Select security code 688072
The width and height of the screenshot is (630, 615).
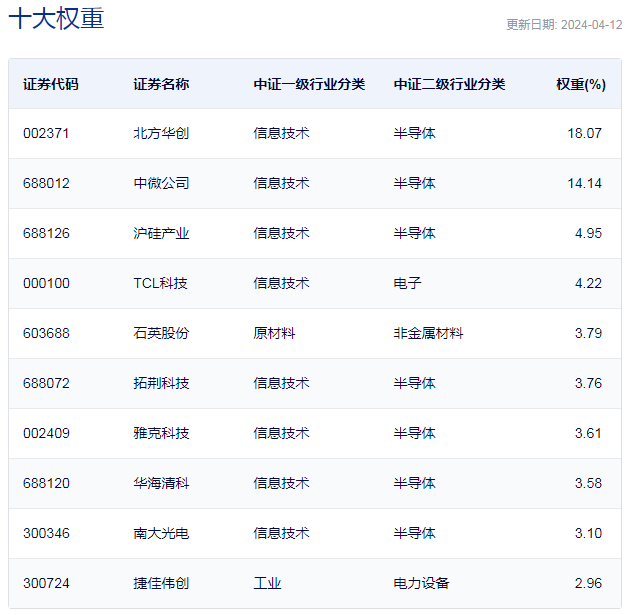click(46, 383)
